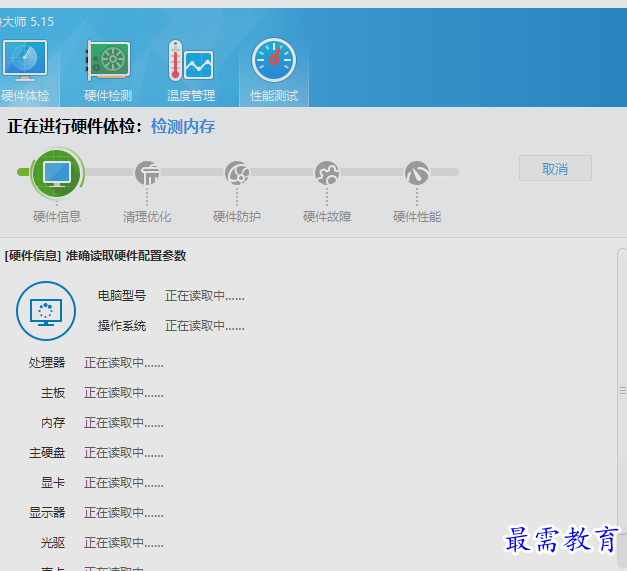Select the 硬件信息 step label
The height and width of the screenshot is (571, 627).
[x=57, y=217]
